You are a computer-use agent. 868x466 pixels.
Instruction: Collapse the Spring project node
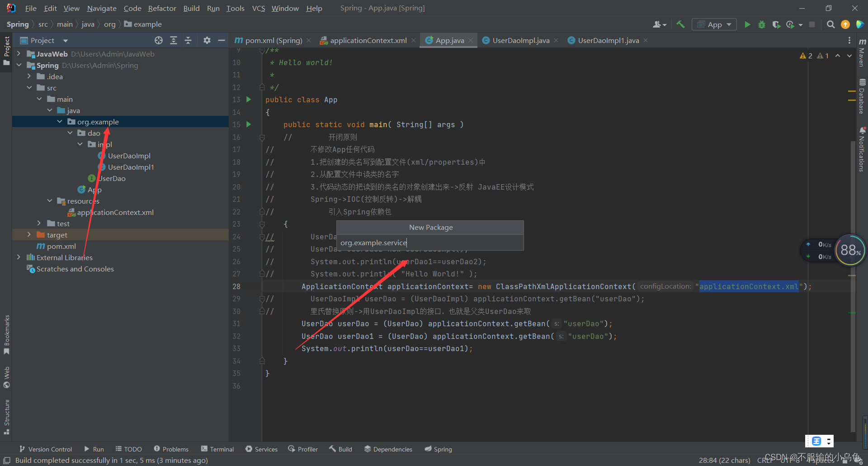[x=19, y=65]
